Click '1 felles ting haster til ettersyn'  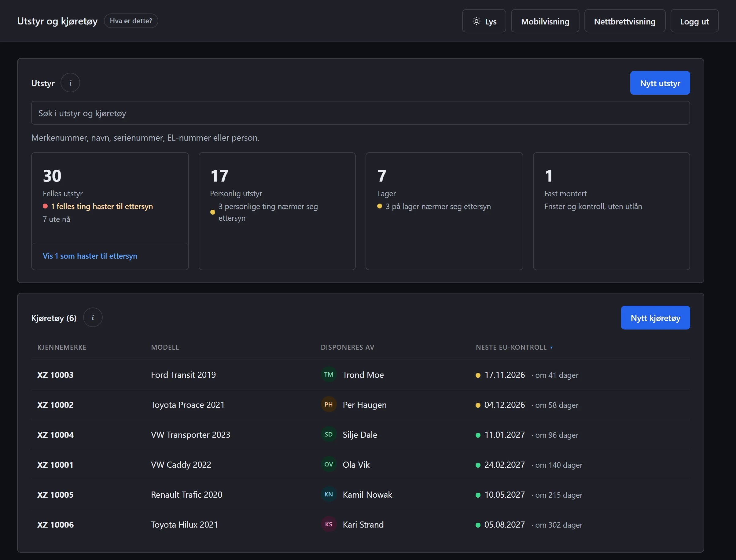[x=102, y=207]
